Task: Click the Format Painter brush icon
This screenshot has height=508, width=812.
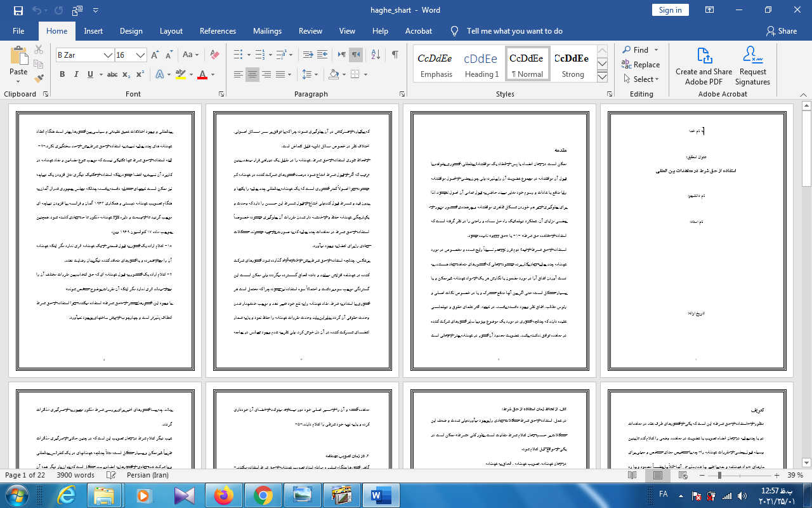Action: click(x=39, y=79)
